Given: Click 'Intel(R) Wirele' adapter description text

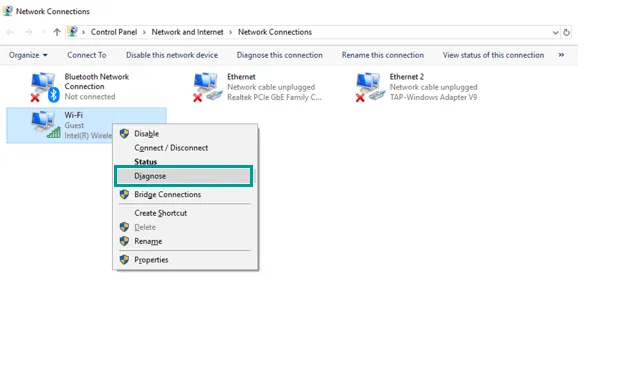Looking at the screenshot, I should tap(88, 135).
